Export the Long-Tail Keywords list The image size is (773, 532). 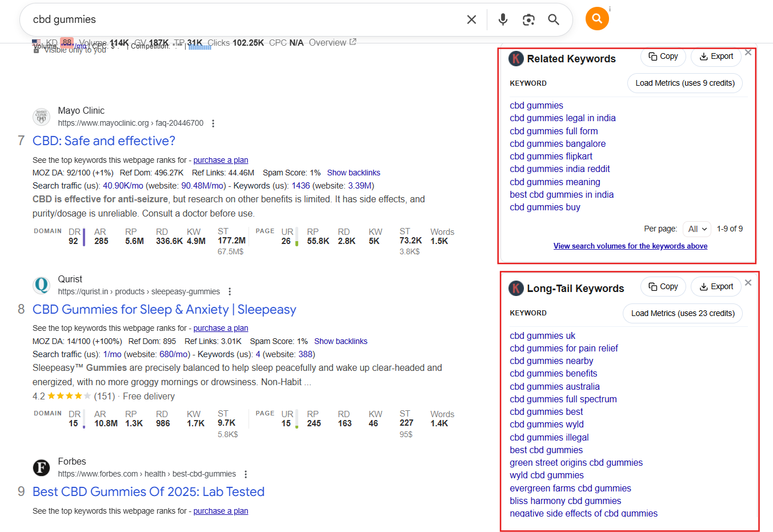(716, 287)
